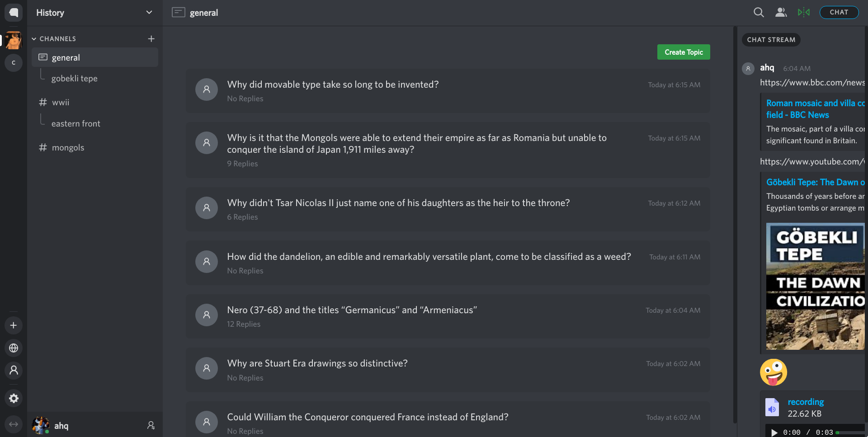Screen dimensions: 868x437
Task: Toggle the CHAT pill button
Action: click(x=839, y=13)
